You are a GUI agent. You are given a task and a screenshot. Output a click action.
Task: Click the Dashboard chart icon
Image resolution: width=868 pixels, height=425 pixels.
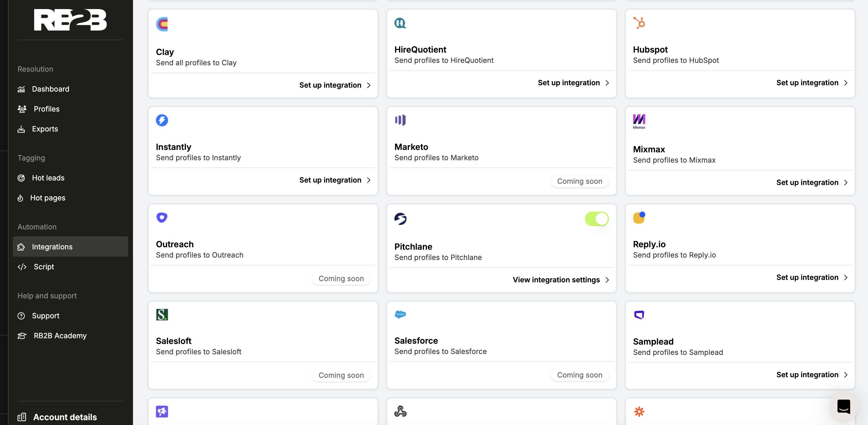click(x=21, y=89)
